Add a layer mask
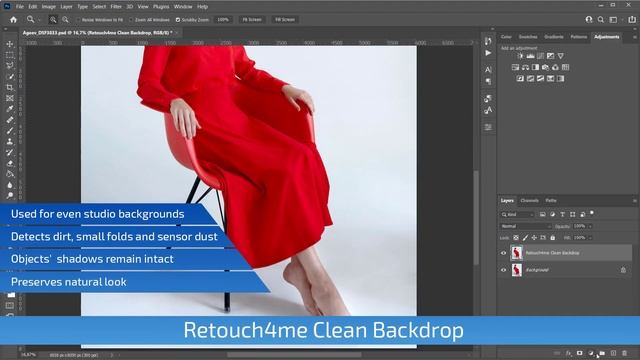This screenshot has height=360, width=640. click(x=580, y=353)
